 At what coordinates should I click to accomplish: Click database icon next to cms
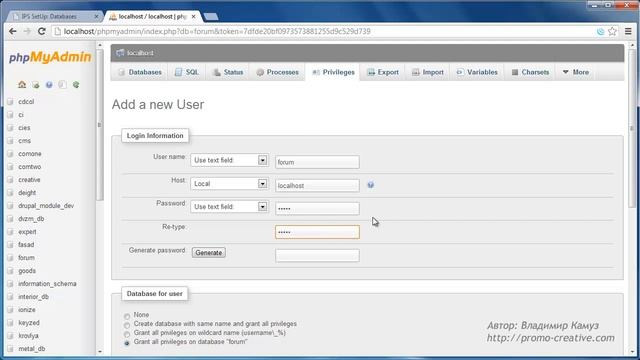[11, 141]
